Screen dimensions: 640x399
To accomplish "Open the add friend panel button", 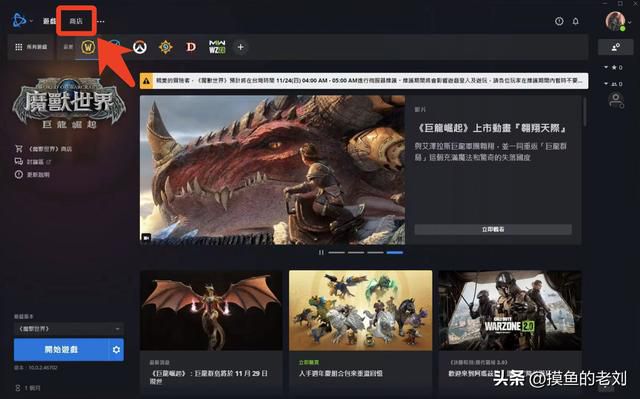I will pyautogui.click(x=616, y=47).
